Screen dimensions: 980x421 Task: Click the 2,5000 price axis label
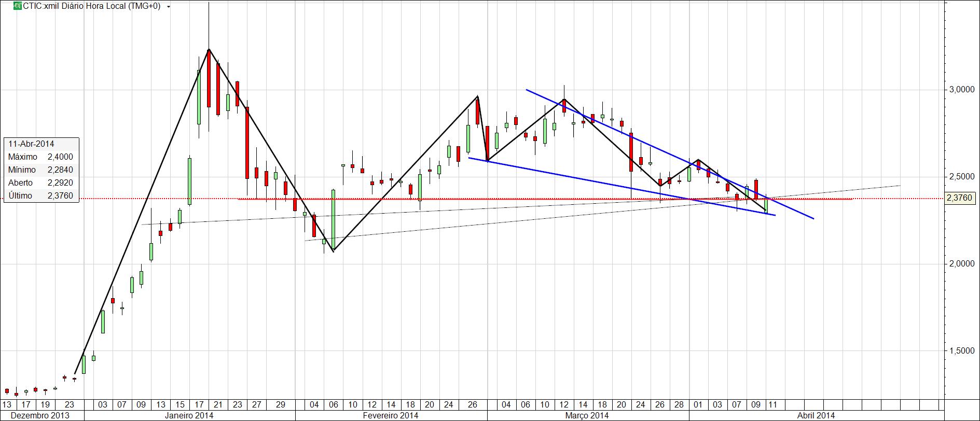[961, 177]
